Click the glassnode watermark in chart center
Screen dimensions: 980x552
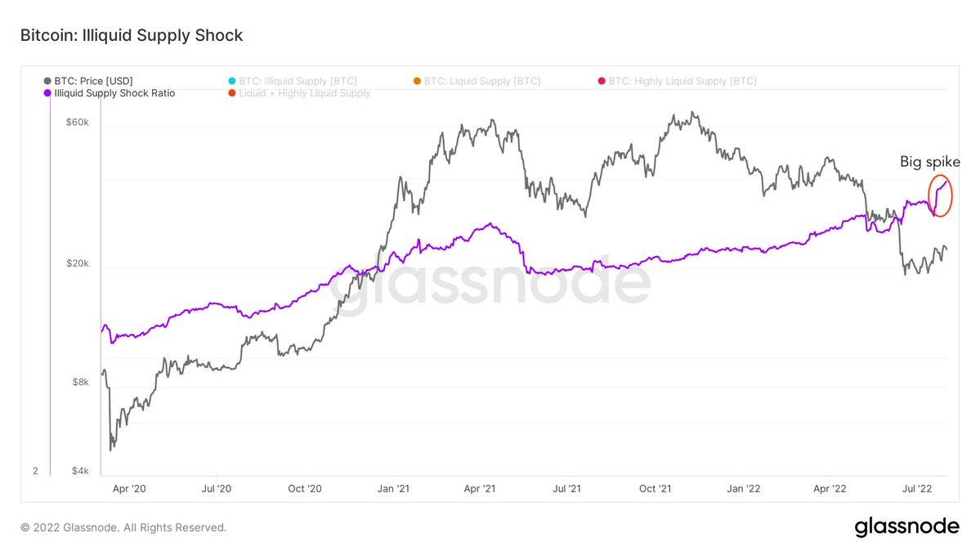coord(490,282)
